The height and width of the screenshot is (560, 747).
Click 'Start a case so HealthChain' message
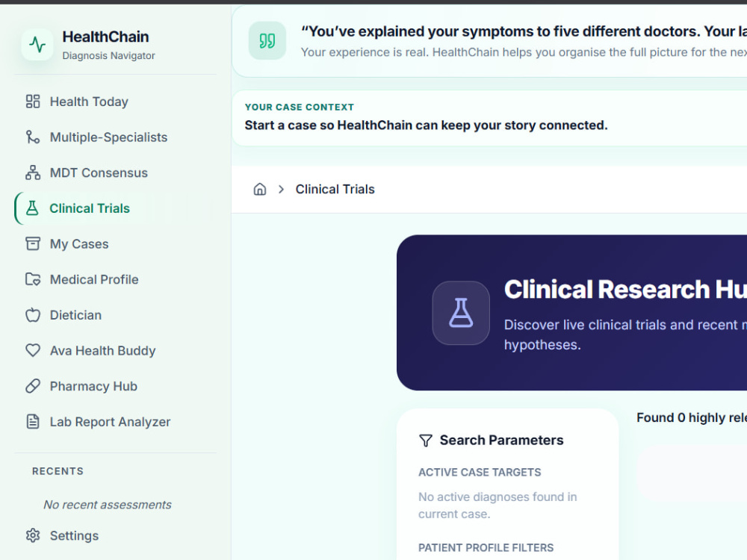click(x=426, y=125)
